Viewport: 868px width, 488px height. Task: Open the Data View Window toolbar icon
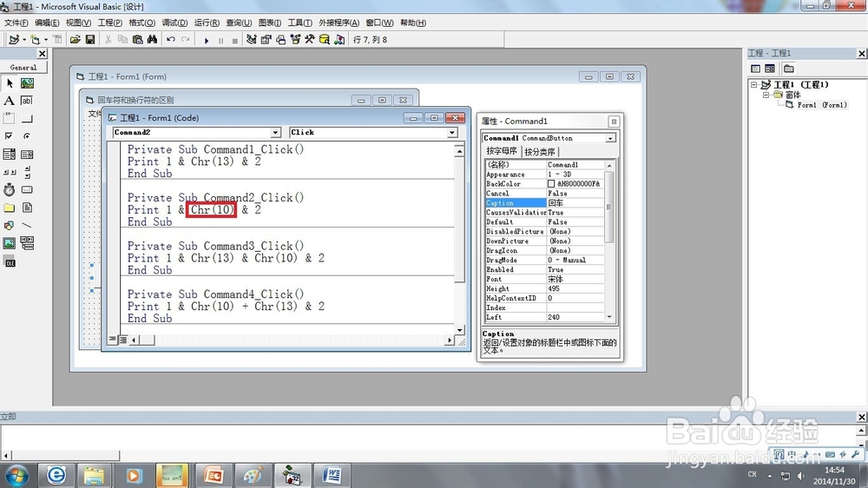(325, 40)
